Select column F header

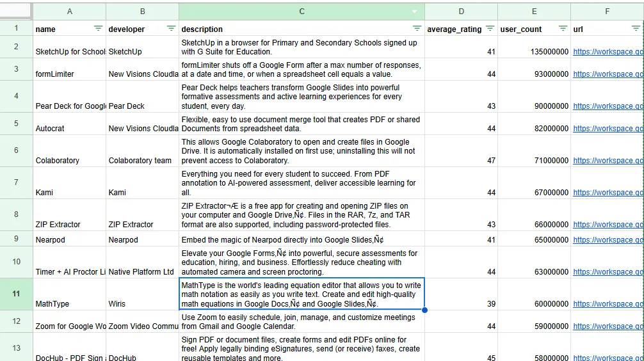[607, 12]
